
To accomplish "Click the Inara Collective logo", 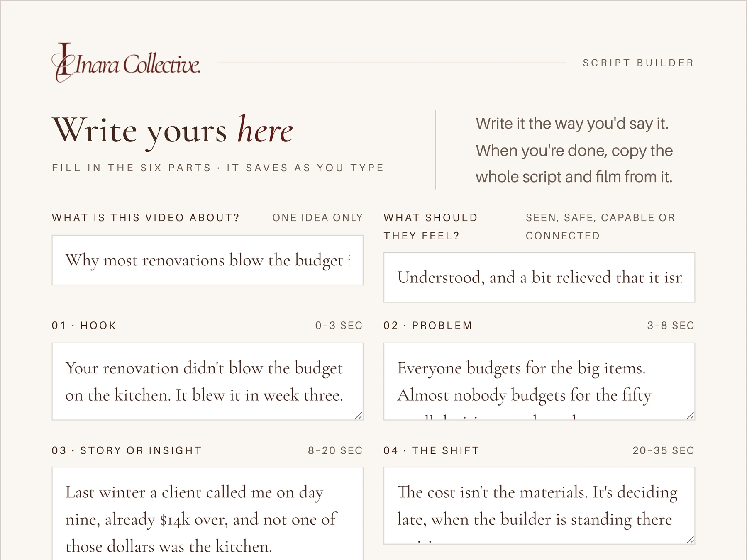I will click(126, 63).
